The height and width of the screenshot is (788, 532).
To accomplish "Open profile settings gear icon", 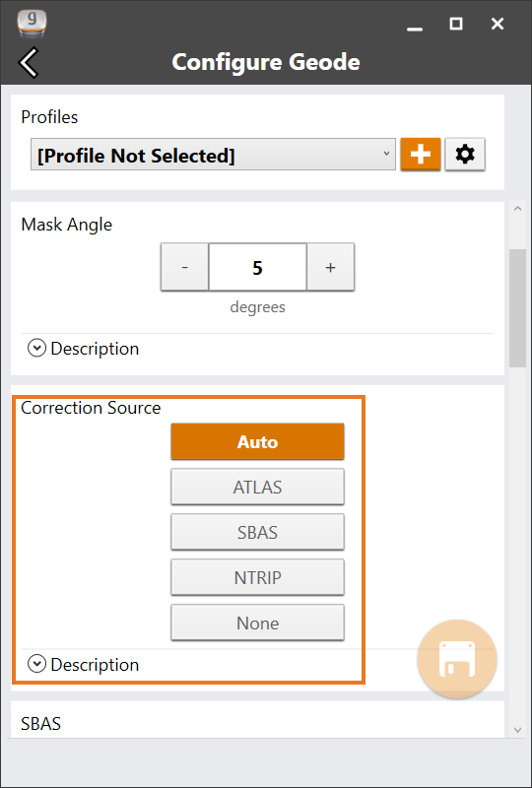I will [x=465, y=155].
